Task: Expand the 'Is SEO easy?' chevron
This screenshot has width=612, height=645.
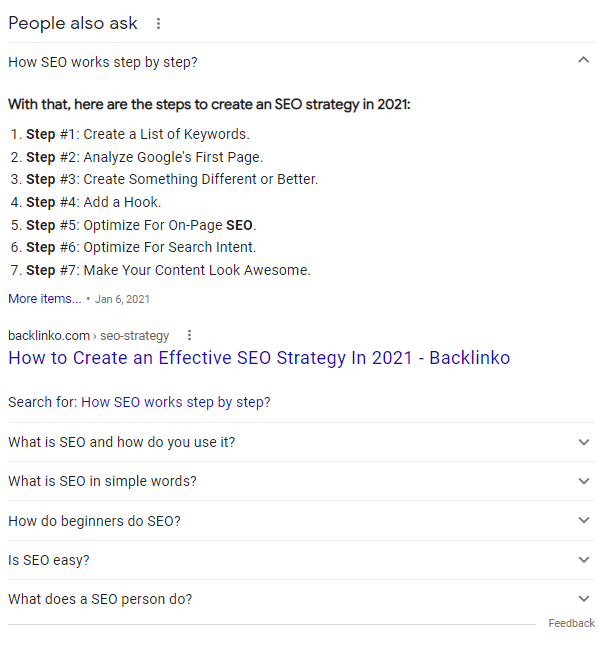Action: (584, 560)
